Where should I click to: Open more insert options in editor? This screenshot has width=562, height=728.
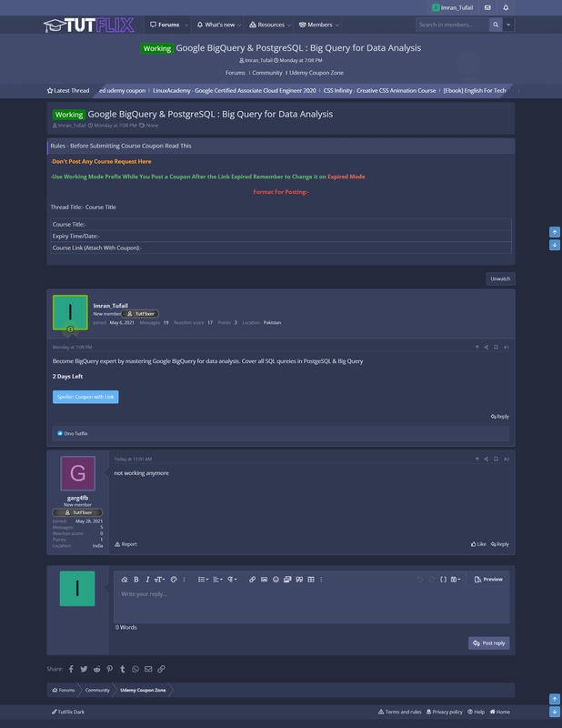(321, 579)
